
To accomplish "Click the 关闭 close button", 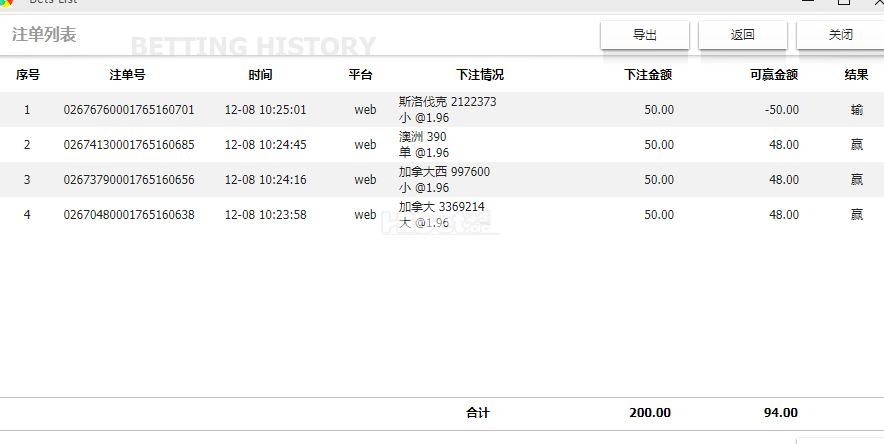I will point(840,35).
